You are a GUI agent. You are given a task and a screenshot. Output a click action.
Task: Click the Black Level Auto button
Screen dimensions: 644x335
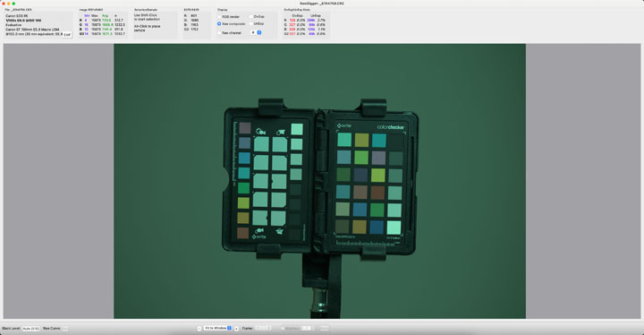pos(31,329)
